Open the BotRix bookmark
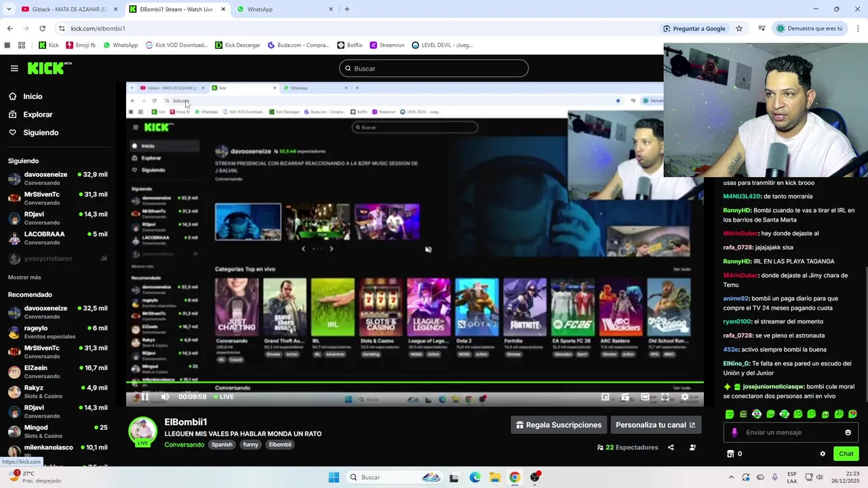This screenshot has width=868, height=488. click(350, 45)
